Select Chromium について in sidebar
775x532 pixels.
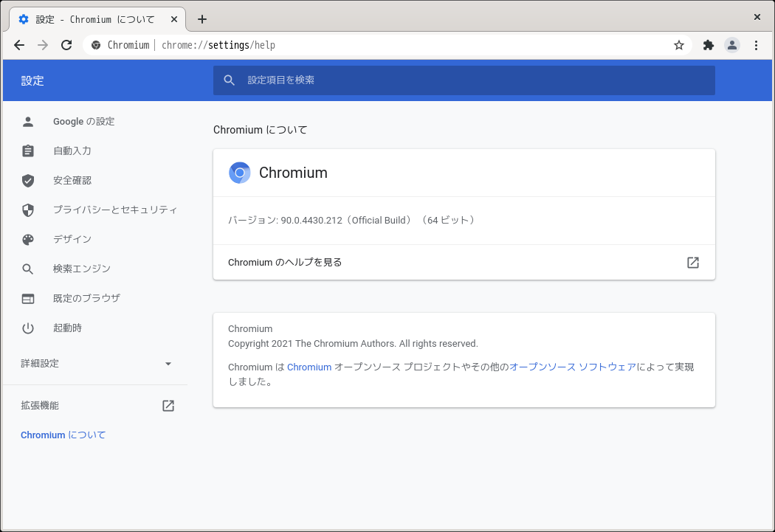[63, 435]
